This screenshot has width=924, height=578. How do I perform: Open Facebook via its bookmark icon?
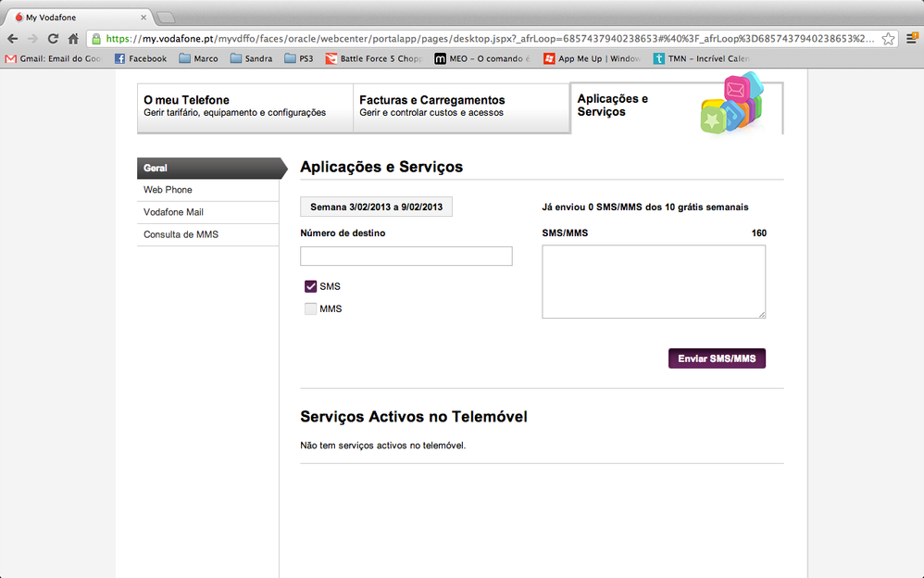(x=119, y=58)
